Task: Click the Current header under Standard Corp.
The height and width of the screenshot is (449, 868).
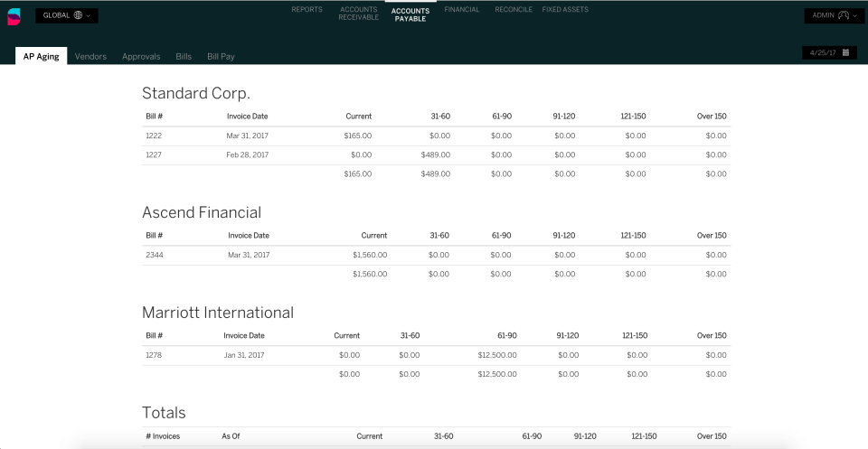Action: [x=359, y=117]
